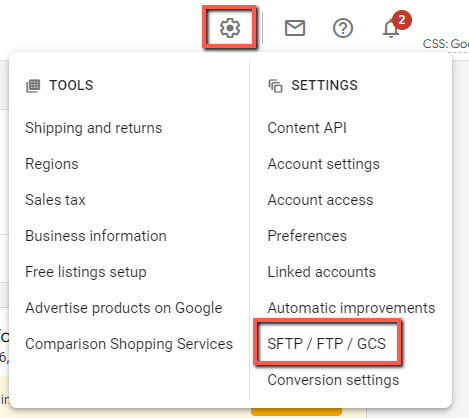Open Shipping and returns
The image size is (469, 418).
[x=94, y=128]
